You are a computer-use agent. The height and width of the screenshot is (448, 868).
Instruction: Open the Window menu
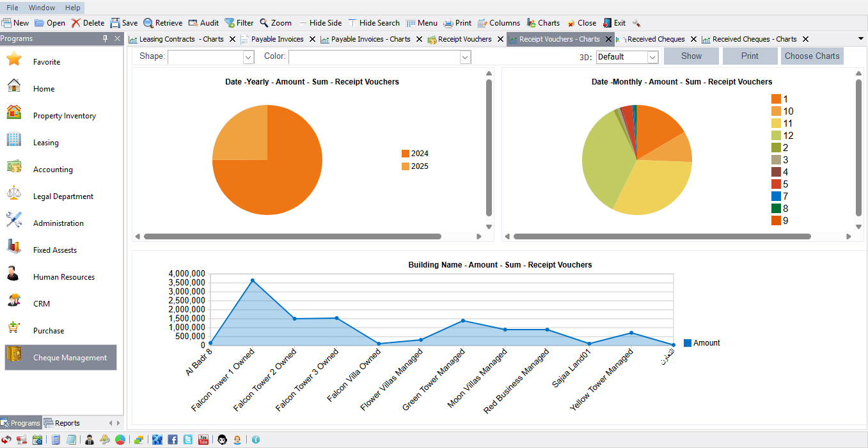[x=42, y=7]
